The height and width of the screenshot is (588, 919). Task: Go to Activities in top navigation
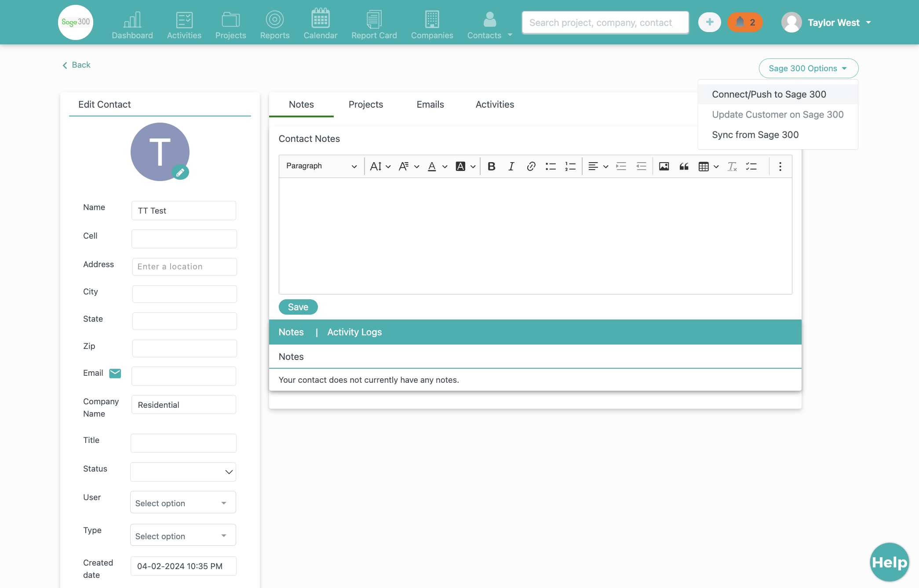coord(184,25)
